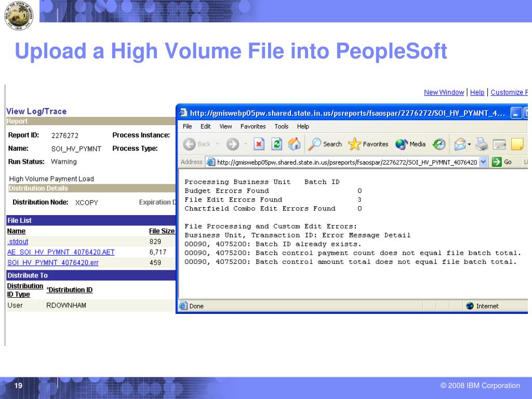Click the address bar URL field
Viewport: 532px width, 399px height.
click(x=347, y=162)
